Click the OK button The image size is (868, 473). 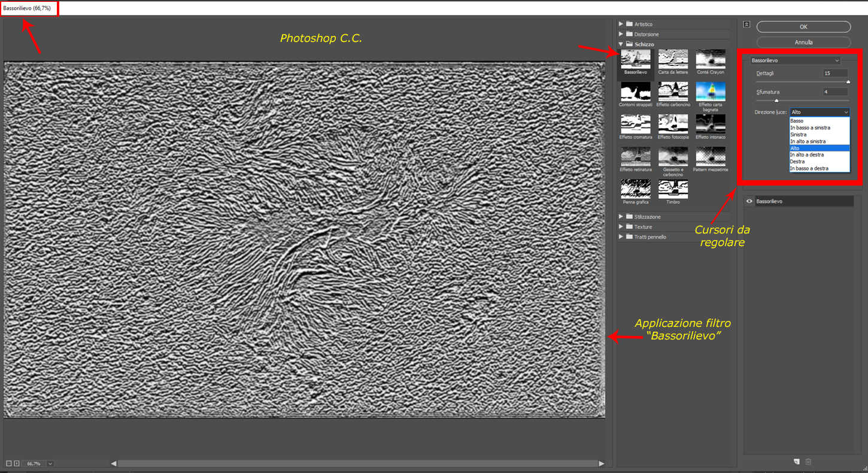[803, 27]
